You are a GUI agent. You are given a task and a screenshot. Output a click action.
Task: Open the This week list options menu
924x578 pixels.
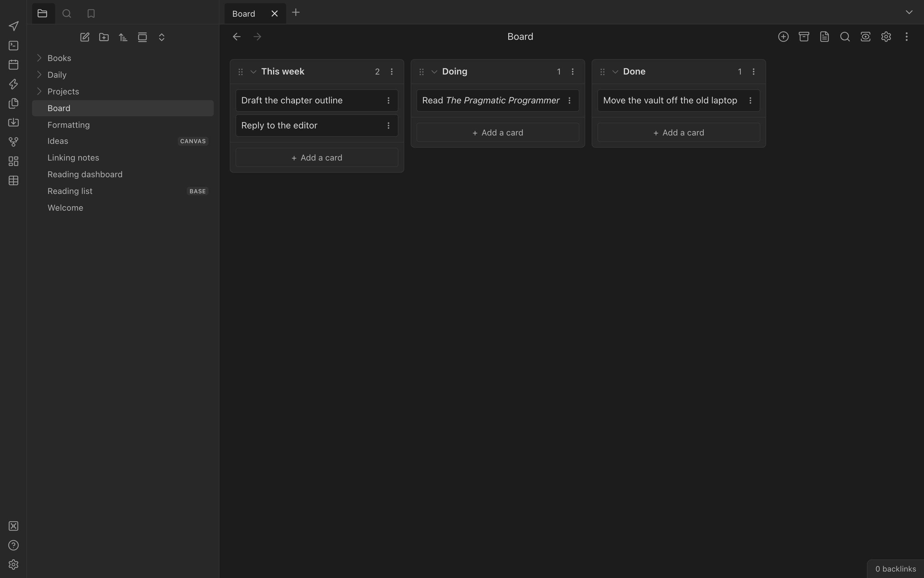click(x=392, y=72)
